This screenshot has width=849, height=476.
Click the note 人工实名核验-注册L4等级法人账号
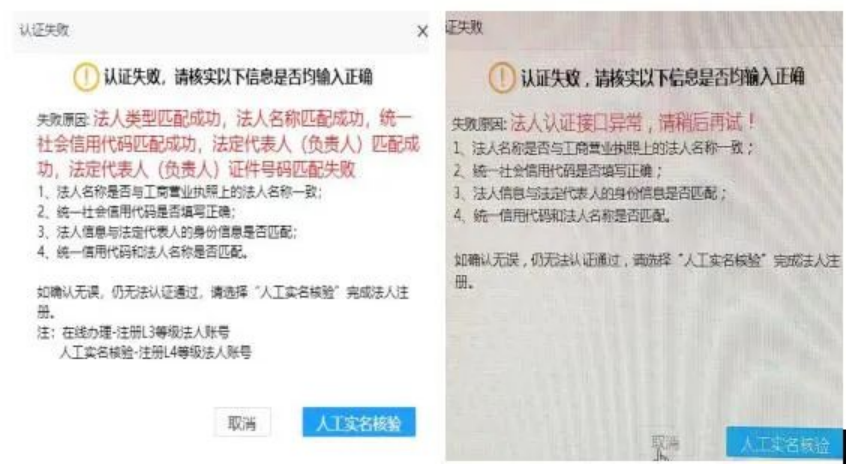[155, 353]
